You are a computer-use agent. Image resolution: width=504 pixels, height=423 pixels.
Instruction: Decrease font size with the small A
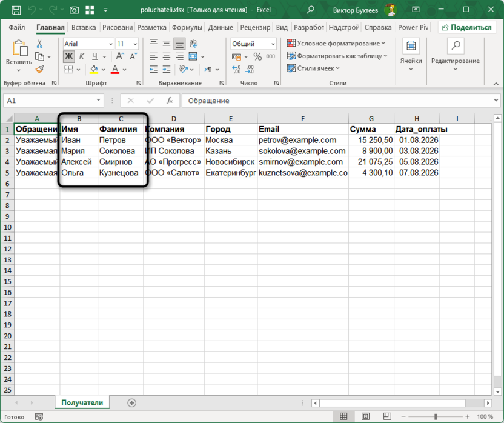point(133,56)
